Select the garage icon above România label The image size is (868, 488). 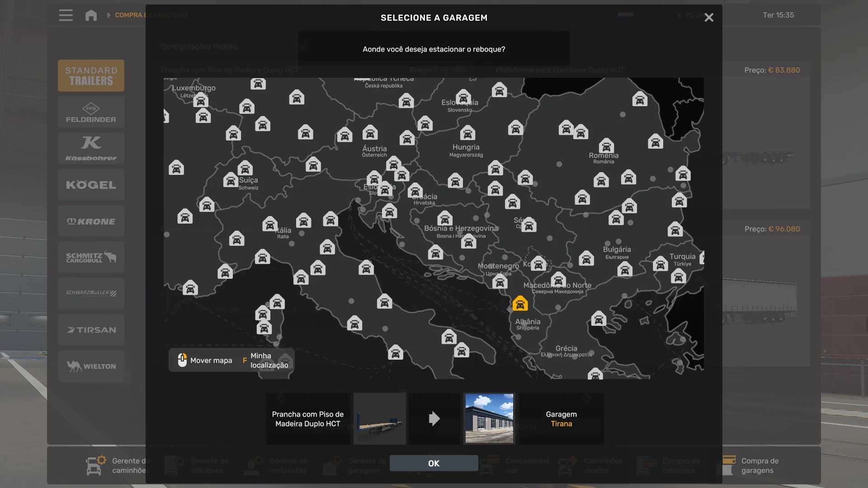pos(606,146)
